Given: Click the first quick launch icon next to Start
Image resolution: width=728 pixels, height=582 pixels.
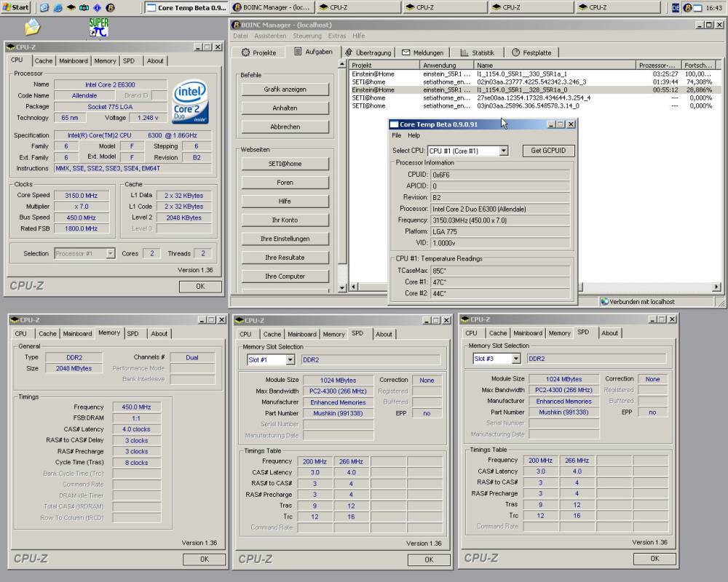Looking at the screenshot, I should pyautogui.click(x=44, y=7).
